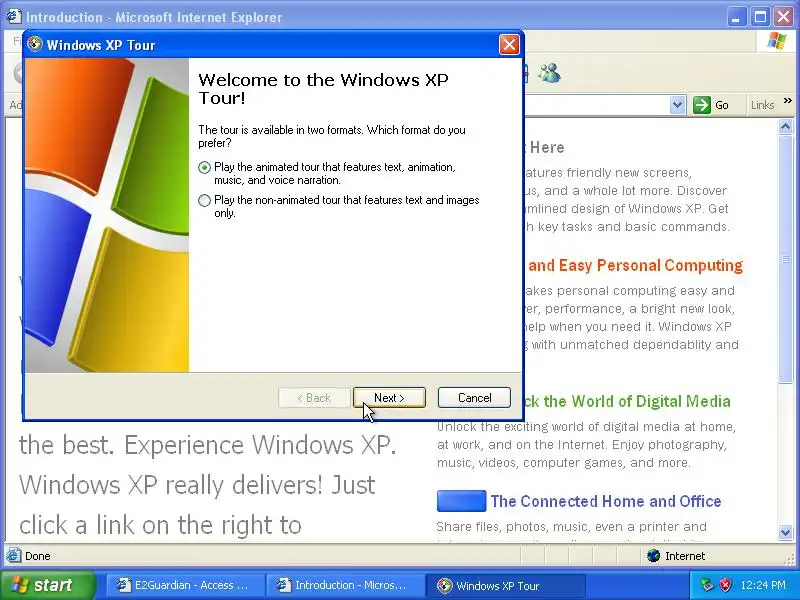Switch to Introduction - Microsoft IE taskbar button
The image size is (800, 600).
click(346, 585)
